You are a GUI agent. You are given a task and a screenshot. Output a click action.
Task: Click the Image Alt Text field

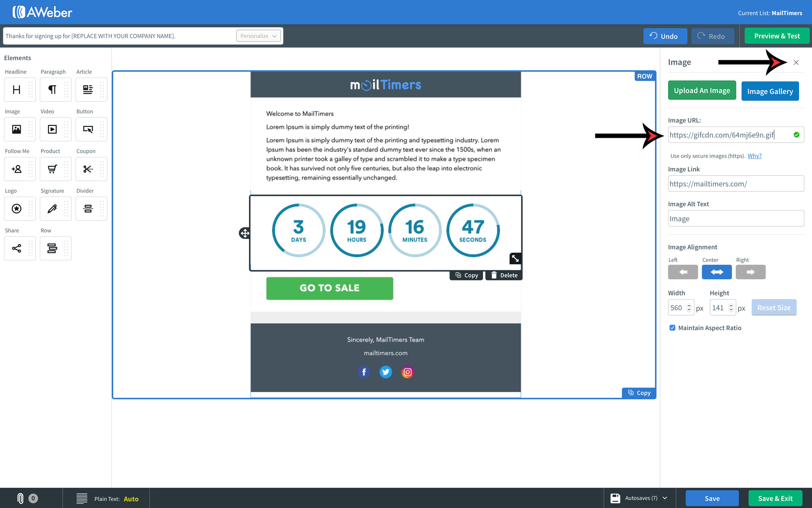[x=736, y=219]
